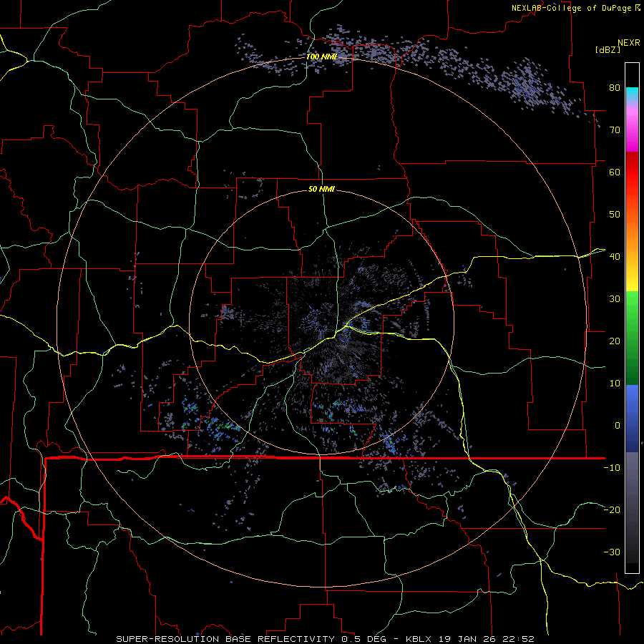Click the 80 value on the dBZ scale
Image resolution: width=644 pixels, height=644 pixels.
click(615, 87)
